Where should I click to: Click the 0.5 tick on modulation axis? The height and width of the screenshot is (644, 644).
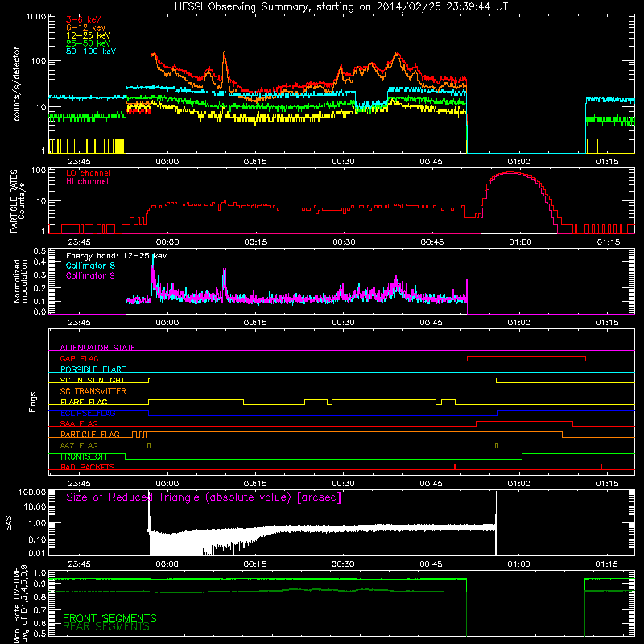click(39, 250)
